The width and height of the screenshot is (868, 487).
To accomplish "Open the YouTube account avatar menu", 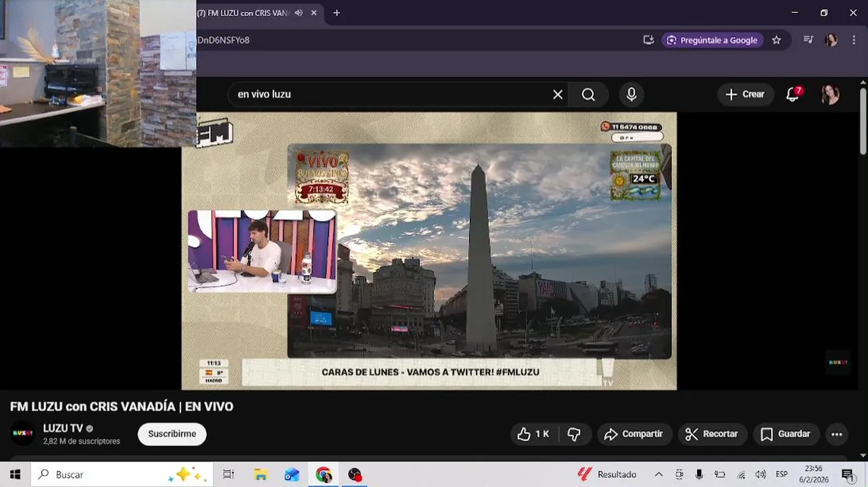I will pyautogui.click(x=830, y=95).
